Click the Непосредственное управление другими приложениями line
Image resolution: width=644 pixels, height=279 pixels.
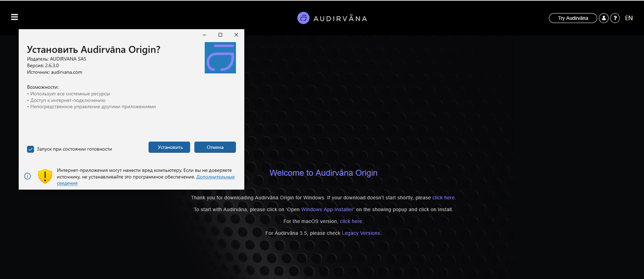click(91, 107)
